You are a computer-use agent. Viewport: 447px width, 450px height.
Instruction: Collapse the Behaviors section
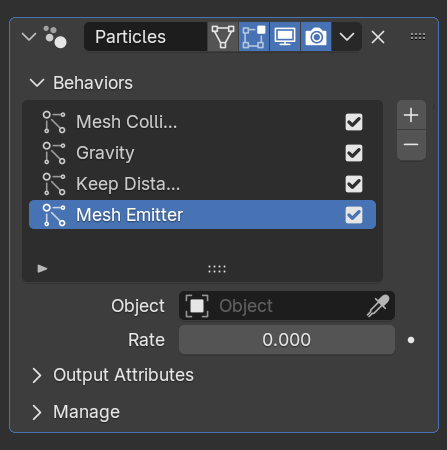tap(37, 83)
